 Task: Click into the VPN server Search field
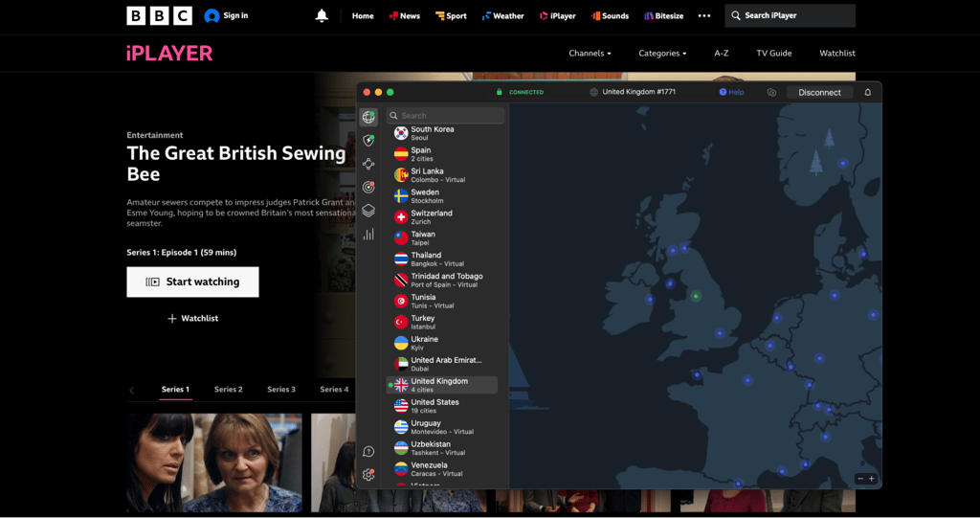[445, 115]
